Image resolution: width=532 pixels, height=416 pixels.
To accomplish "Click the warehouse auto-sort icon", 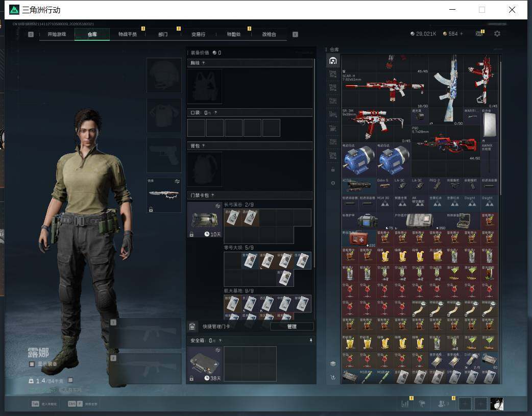I will tap(333, 377).
